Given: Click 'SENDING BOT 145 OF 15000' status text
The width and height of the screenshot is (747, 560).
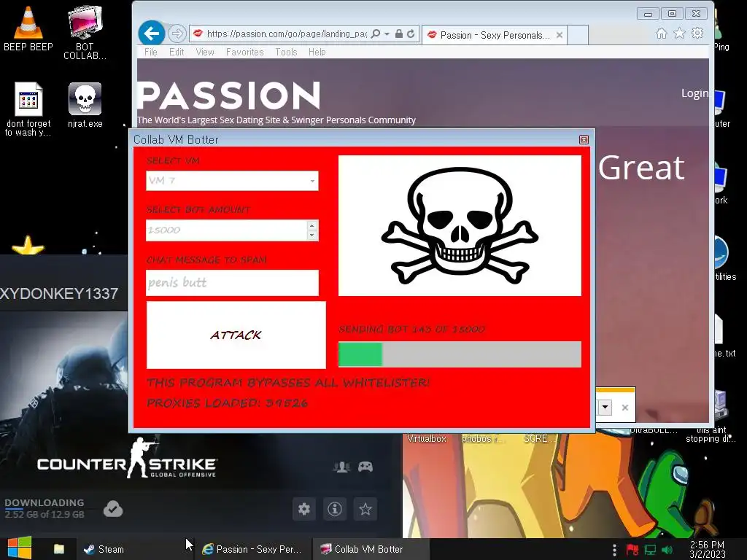Looking at the screenshot, I should (411, 329).
